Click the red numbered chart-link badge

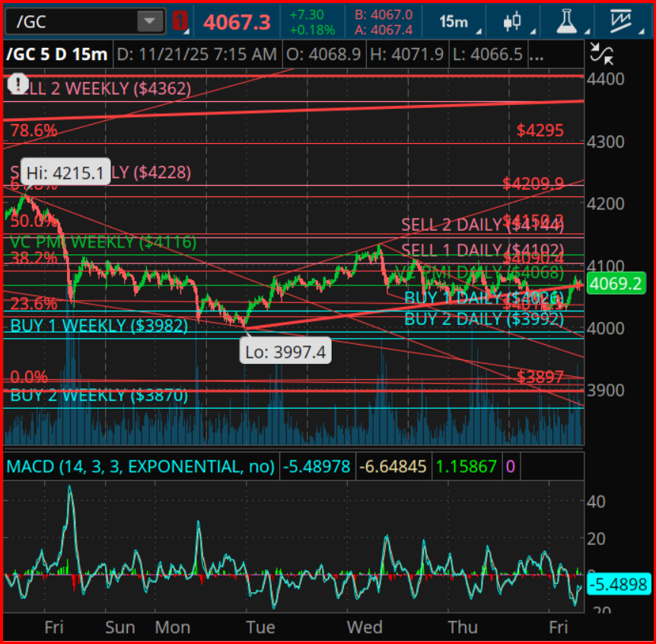pos(180,21)
